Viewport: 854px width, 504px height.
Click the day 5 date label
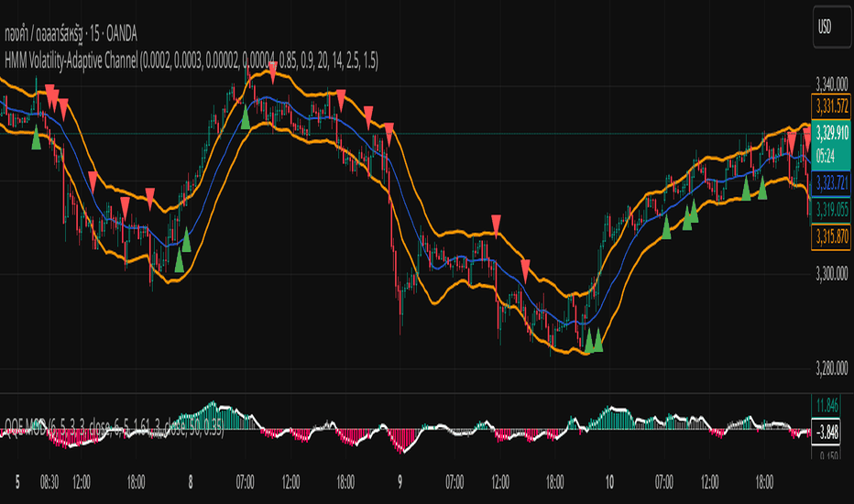[x=17, y=482]
